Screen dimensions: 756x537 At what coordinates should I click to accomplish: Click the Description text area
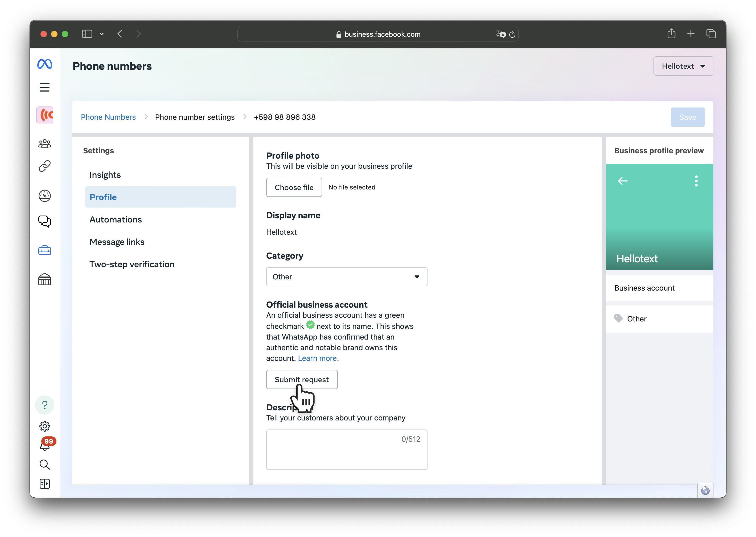(x=347, y=450)
